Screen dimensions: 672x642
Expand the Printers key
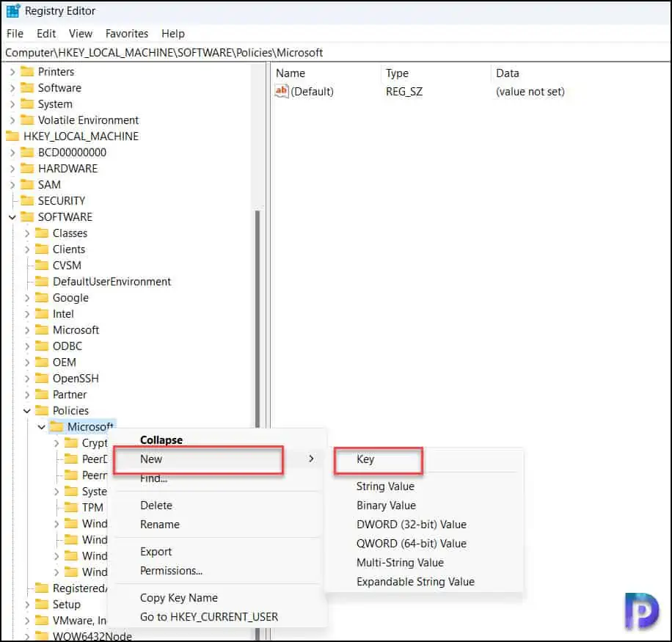tap(12, 72)
